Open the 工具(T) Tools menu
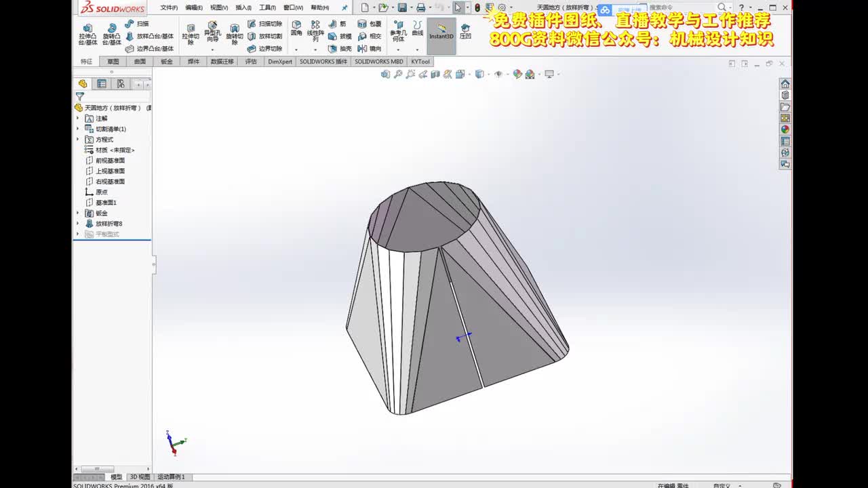Viewport: 868px width, 488px height. (267, 7)
